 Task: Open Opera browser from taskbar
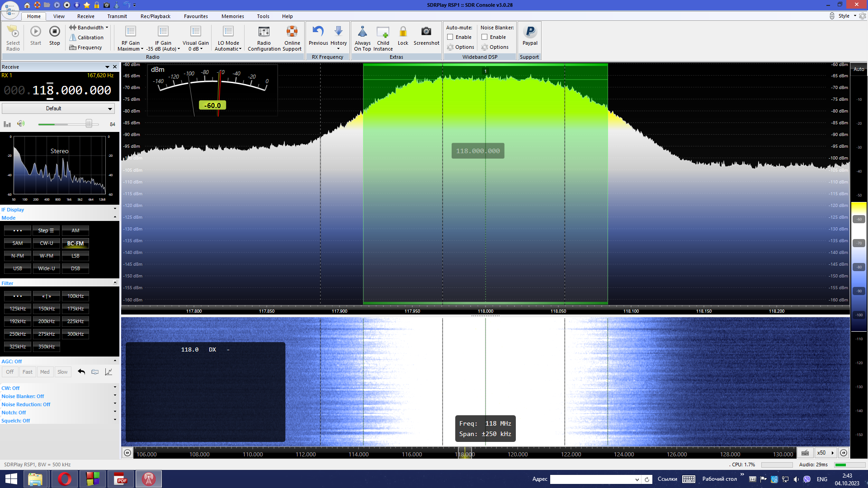coord(65,479)
